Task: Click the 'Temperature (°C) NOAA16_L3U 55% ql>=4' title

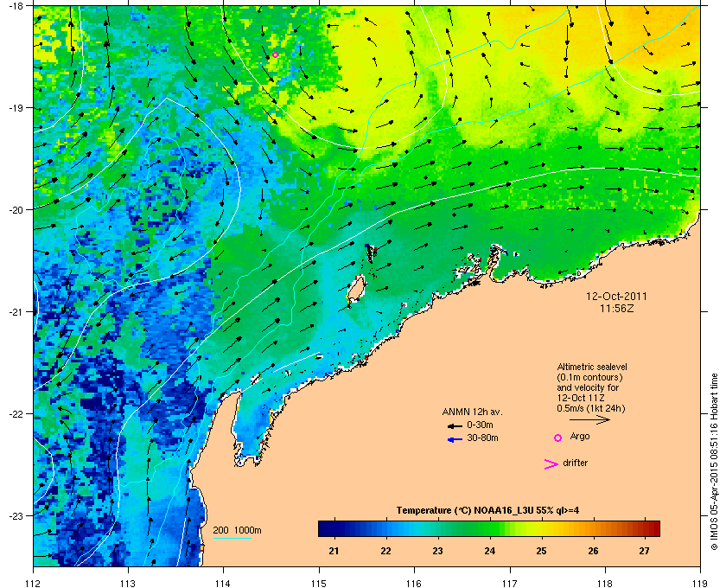Action: [487, 511]
